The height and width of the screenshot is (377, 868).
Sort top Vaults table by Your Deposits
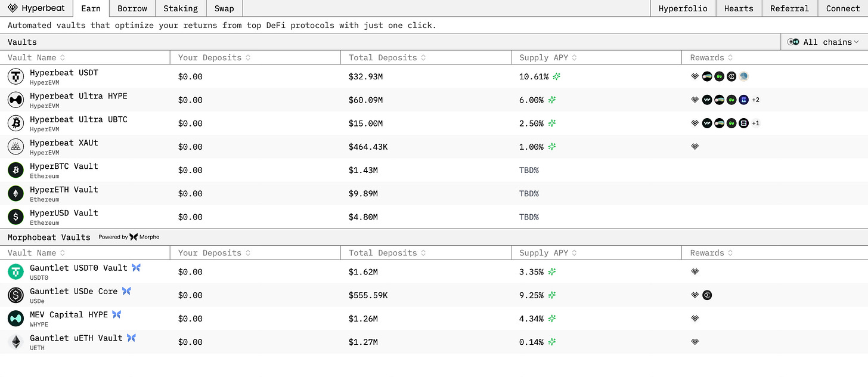(x=215, y=57)
